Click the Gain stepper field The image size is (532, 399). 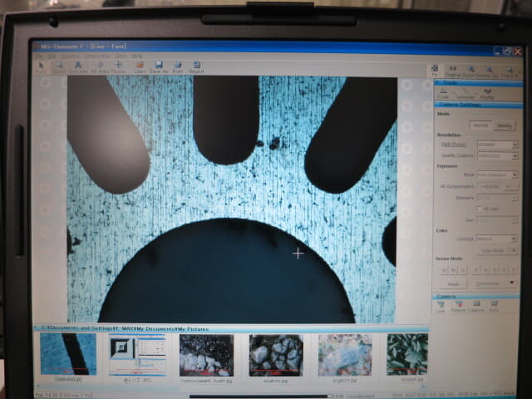pos(497,219)
